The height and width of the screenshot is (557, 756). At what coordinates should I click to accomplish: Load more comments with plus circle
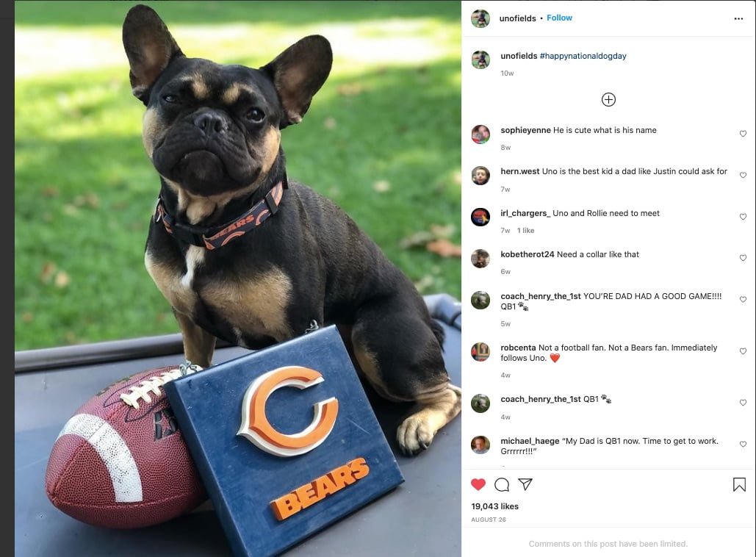coord(608,99)
